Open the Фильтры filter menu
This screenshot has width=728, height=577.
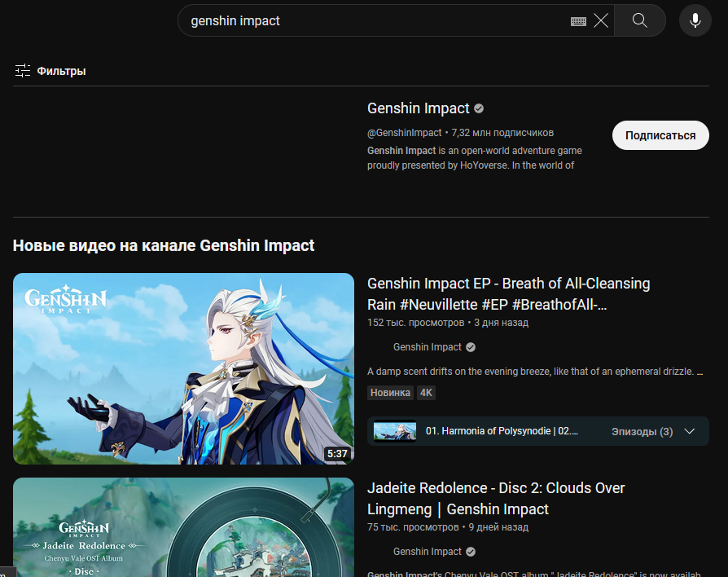50,71
